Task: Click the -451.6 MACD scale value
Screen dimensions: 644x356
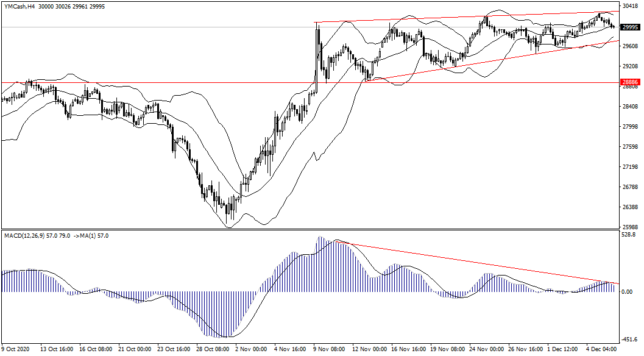Action: tap(628, 341)
